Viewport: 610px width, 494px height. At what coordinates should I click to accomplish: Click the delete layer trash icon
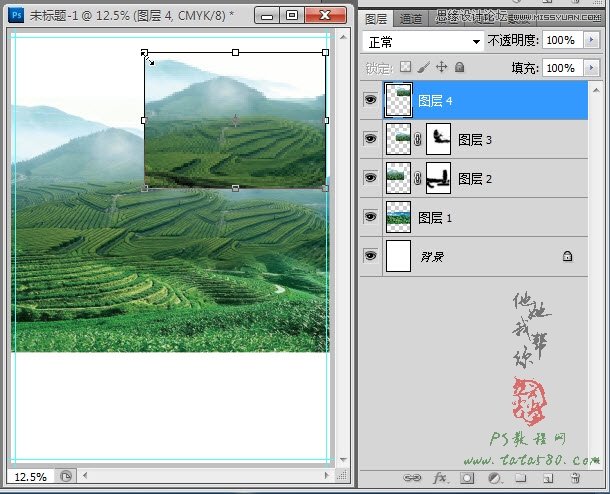tap(575, 478)
